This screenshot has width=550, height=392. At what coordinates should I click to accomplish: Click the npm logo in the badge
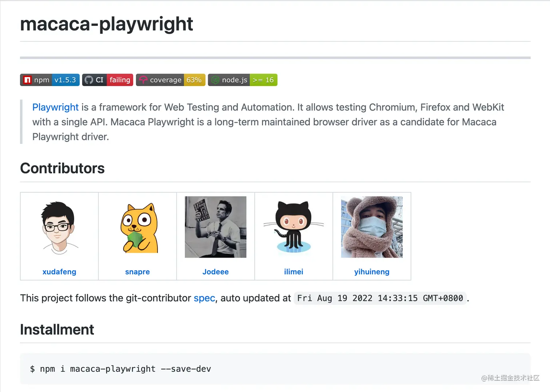(x=27, y=80)
